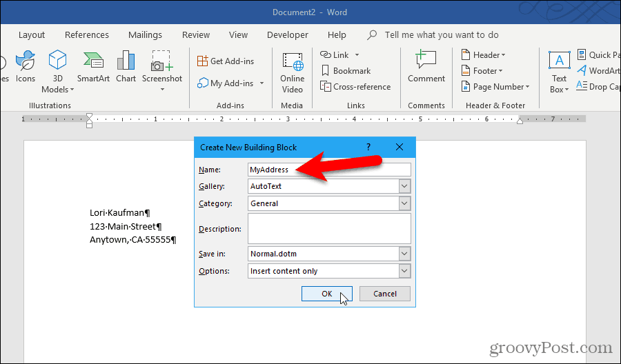Switch to the Mailings tab
This screenshot has width=621, height=364.
click(145, 35)
